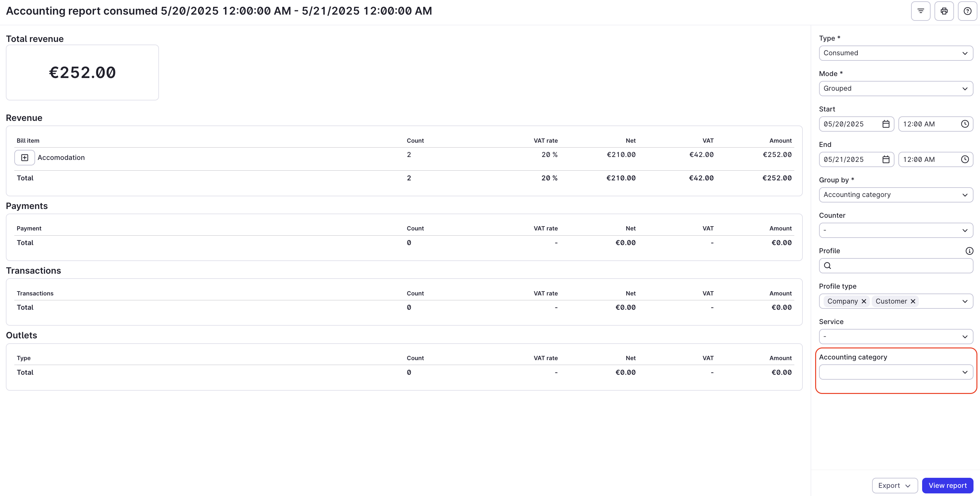Open the Accounting category filter dropdown

click(x=895, y=372)
